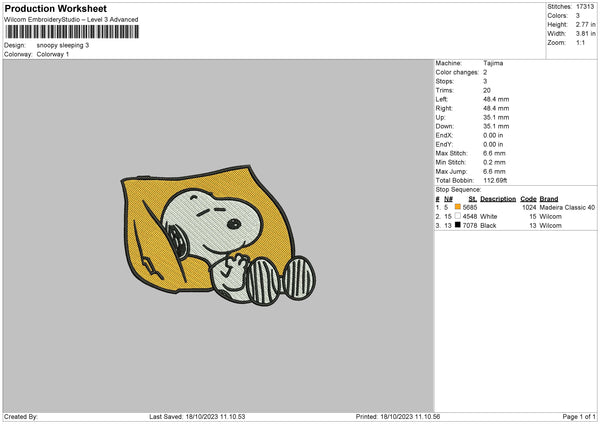
Task: Click the design name snoopy sleeping 3
Action: 62,45
